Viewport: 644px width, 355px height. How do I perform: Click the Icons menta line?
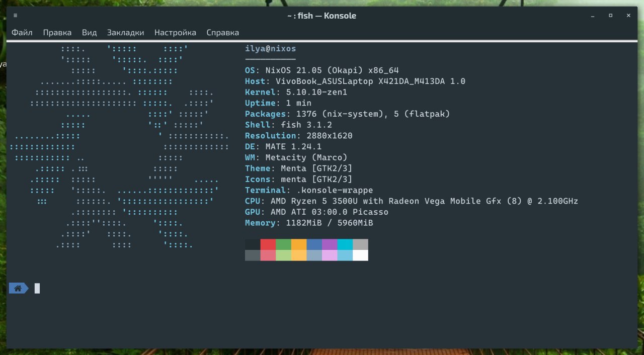point(299,180)
